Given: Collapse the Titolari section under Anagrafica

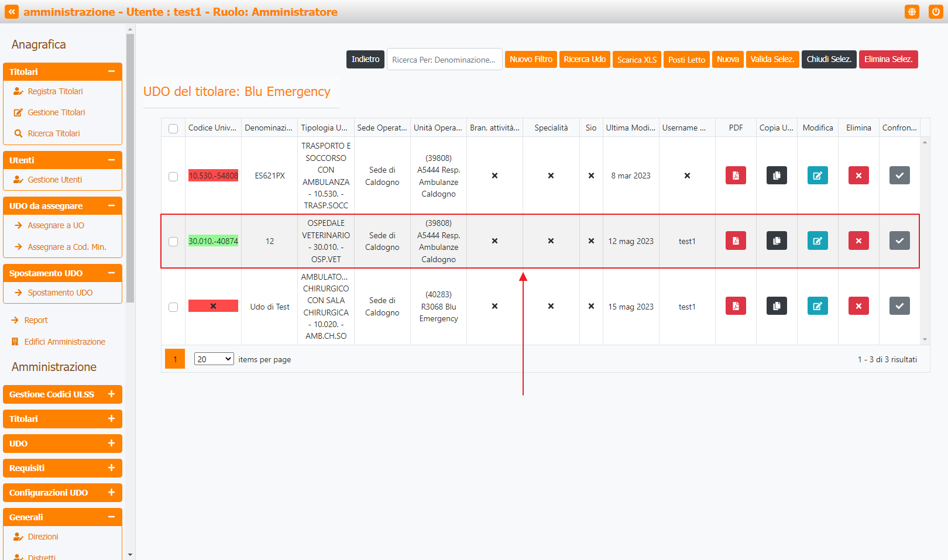Looking at the screenshot, I should pyautogui.click(x=111, y=71).
